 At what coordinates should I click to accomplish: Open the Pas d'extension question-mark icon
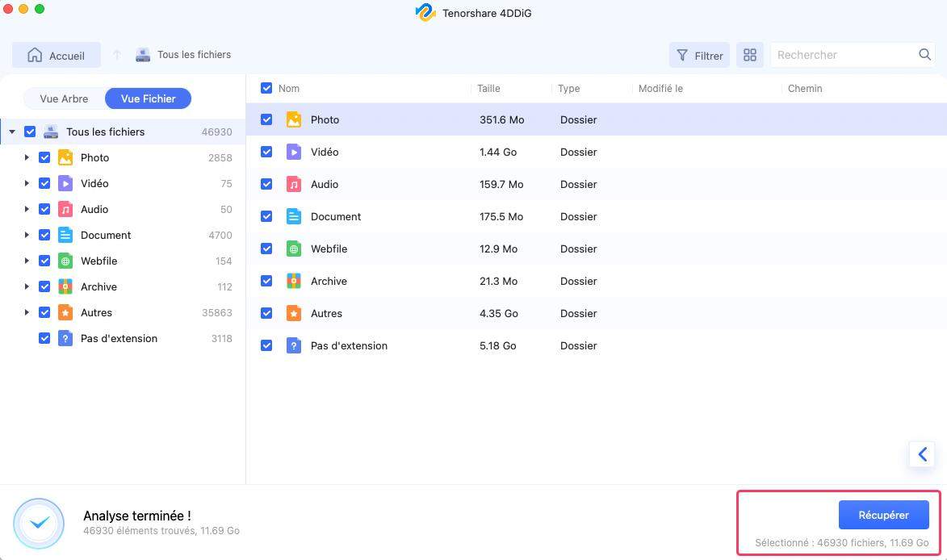point(295,345)
